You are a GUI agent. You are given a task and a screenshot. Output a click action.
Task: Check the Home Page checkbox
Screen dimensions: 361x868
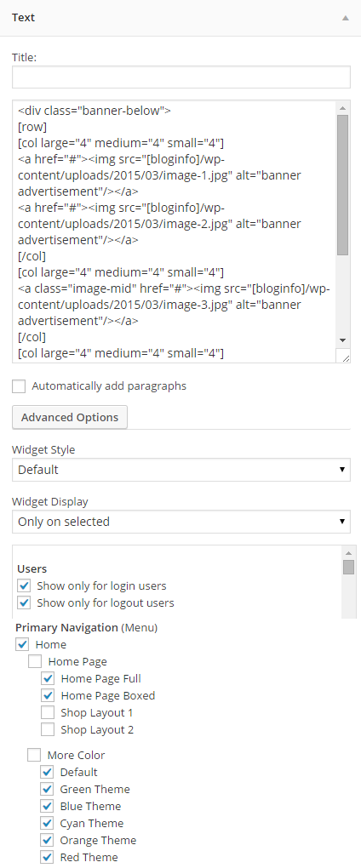(x=35, y=661)
